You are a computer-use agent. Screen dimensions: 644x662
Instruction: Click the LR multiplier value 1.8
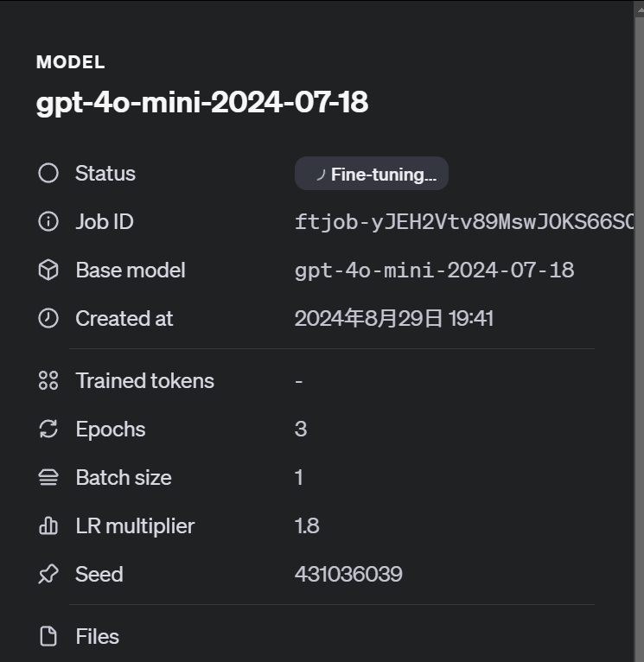tap(307, 526)
